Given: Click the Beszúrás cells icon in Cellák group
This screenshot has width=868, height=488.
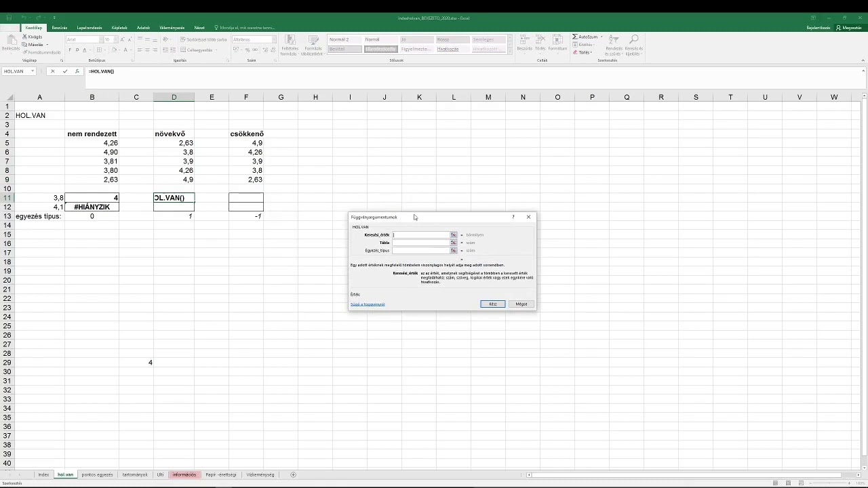Looking at the screenshot, I should coord(524,40).
